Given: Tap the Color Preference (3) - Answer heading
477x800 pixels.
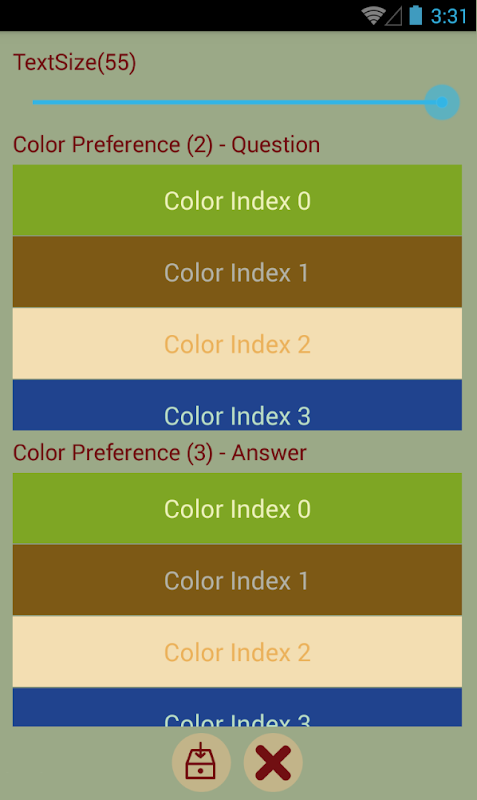Looking at the screenshot, I should click(160, 453).
